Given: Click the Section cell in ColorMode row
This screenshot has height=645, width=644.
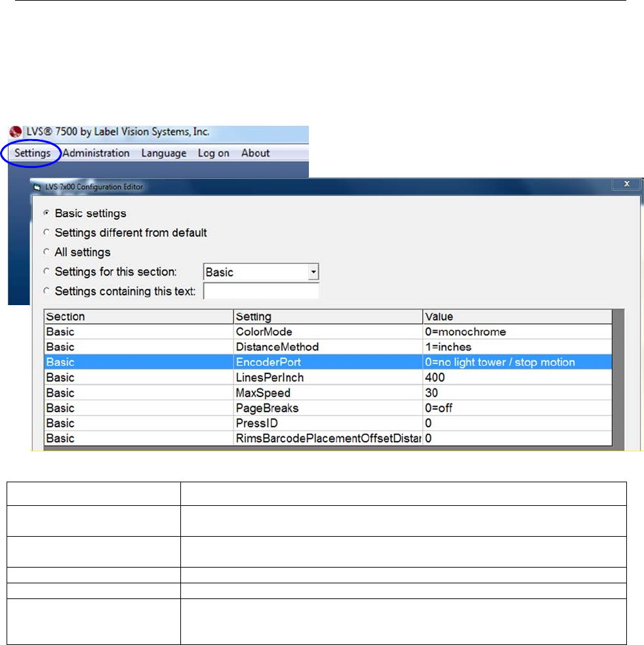Looking at the screenshot, I should click(138, 331).
